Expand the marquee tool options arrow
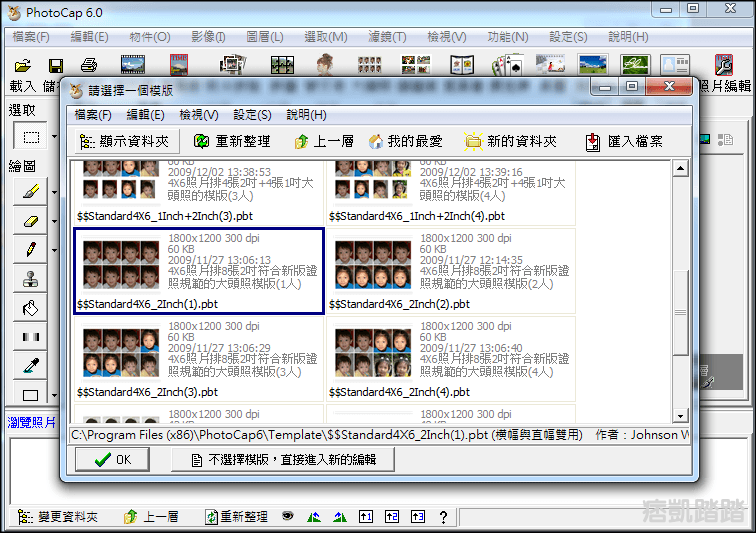756x533 pixels. point(54,137)
